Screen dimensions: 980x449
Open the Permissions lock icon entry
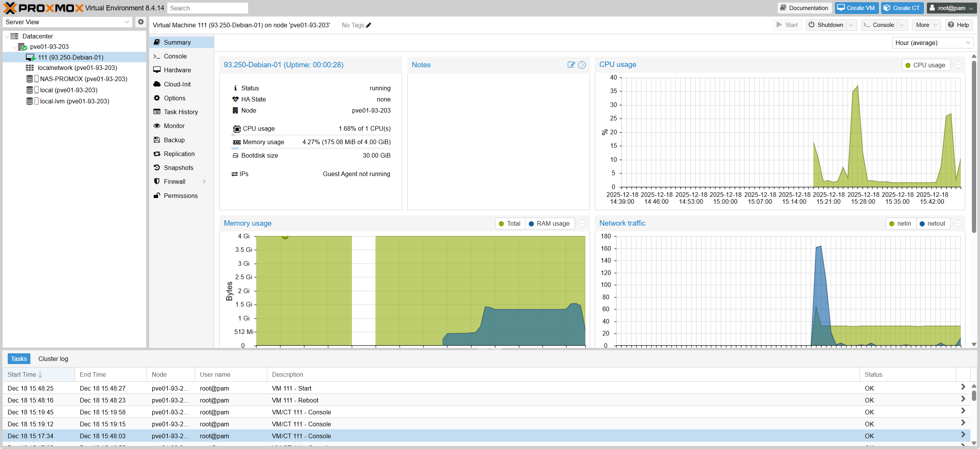pyautogui.click(x=157, y=195)
